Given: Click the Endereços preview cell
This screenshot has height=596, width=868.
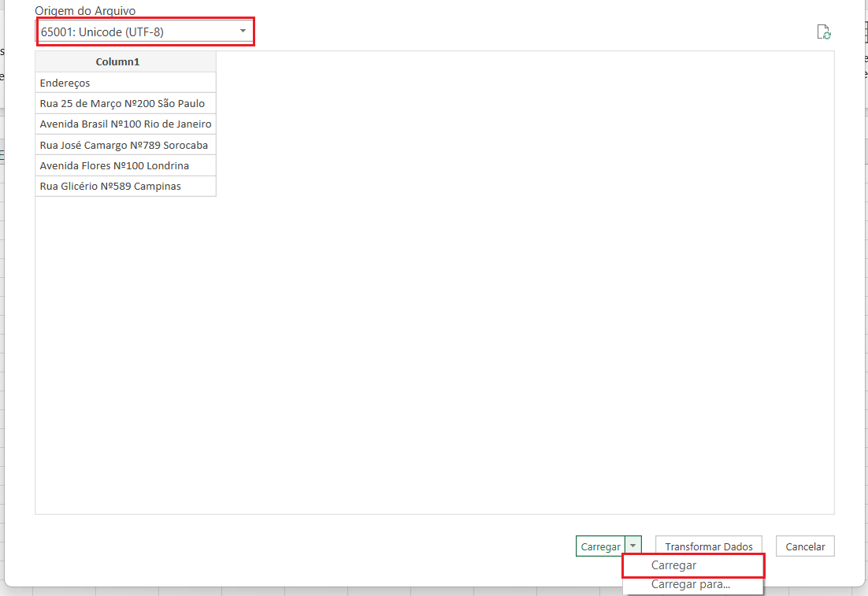Looking at the screenshot, I should (x=125, y=83).
